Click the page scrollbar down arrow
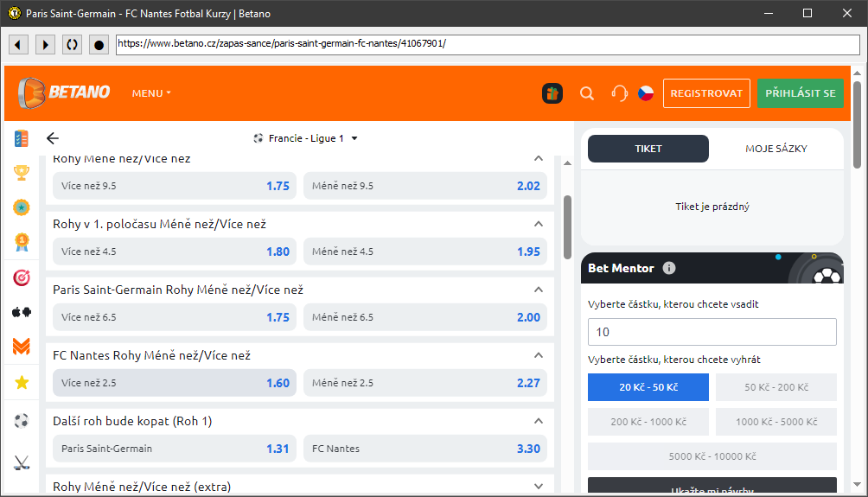Screen dimensions: 868x497 (857, 484)
